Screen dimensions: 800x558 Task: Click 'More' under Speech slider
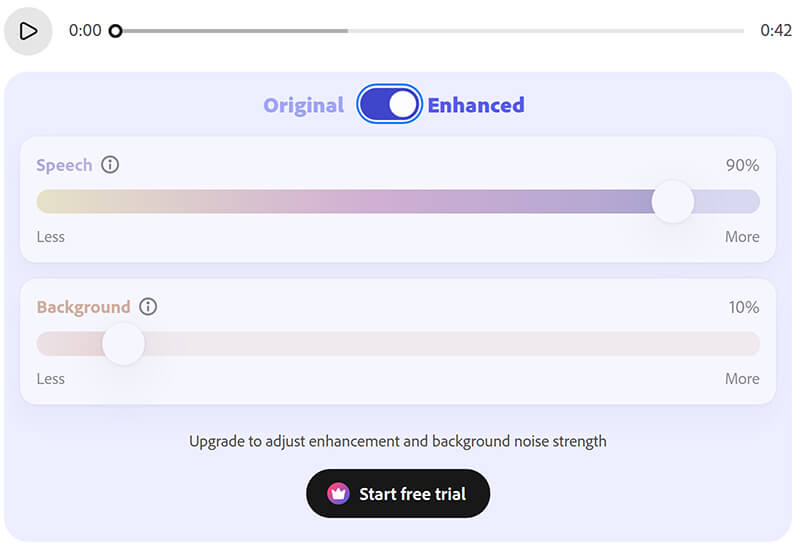pyautogui.click(x=742, y=237)
